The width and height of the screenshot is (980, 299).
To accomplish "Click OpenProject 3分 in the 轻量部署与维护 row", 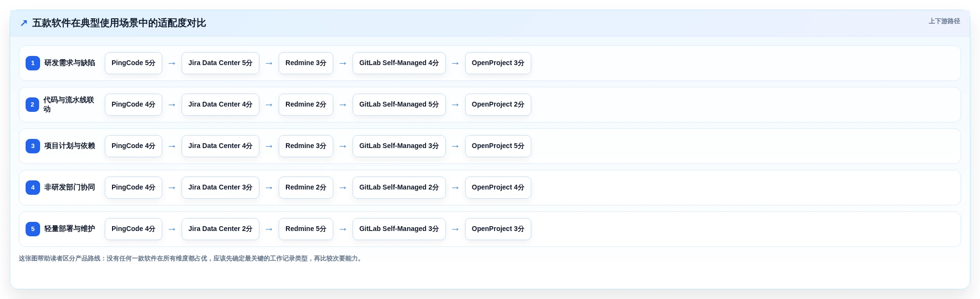I will coord(498,229).
